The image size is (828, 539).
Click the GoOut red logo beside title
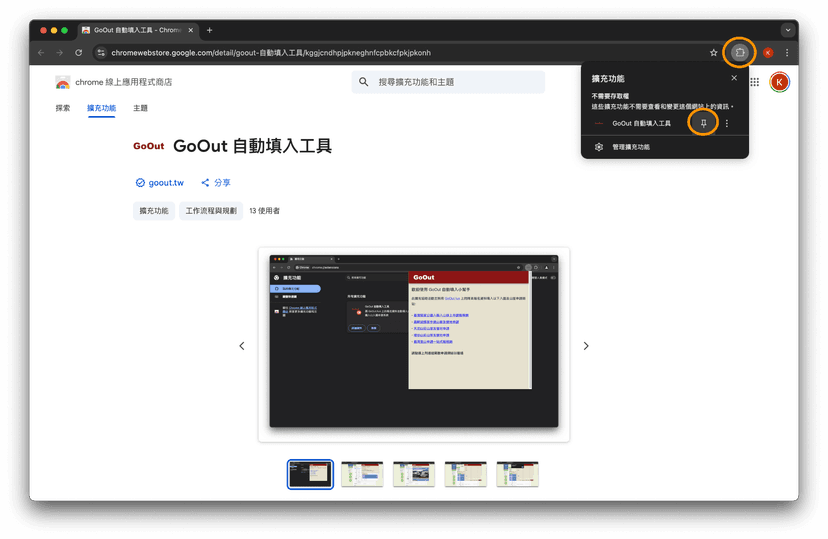coord(148,146)
